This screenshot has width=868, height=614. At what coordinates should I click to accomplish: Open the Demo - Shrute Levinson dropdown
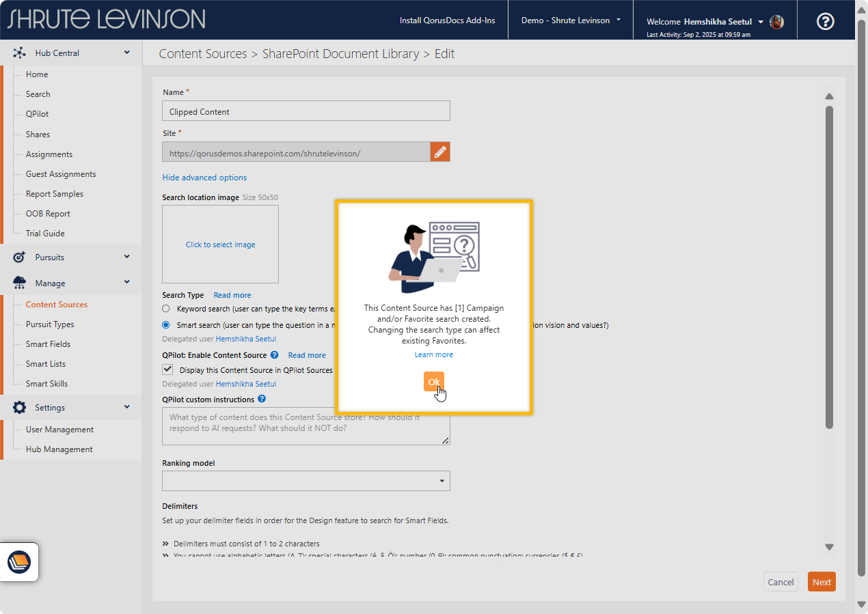click(x=570, y=20)
